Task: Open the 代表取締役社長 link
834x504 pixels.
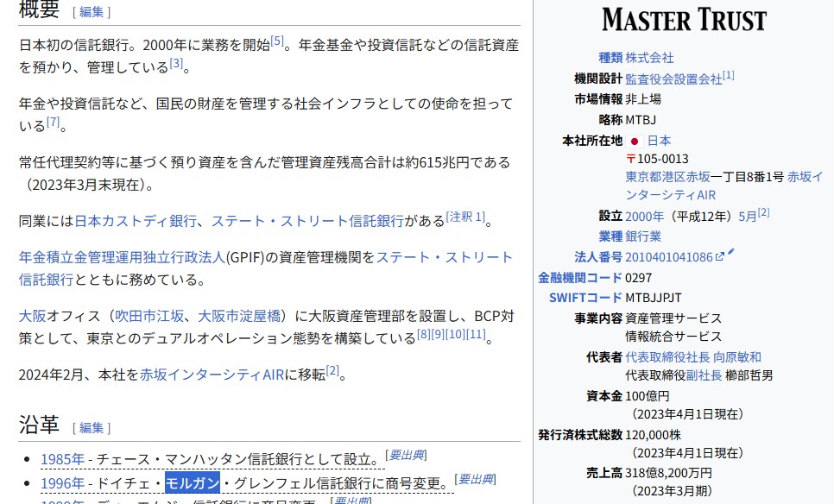Action: (x=667, y=357)
